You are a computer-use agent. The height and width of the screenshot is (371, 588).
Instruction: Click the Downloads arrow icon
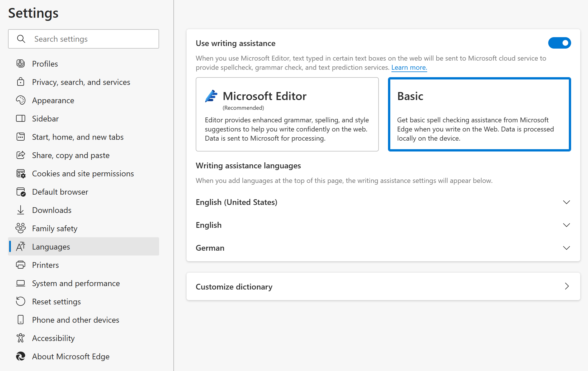coord(21,210)
